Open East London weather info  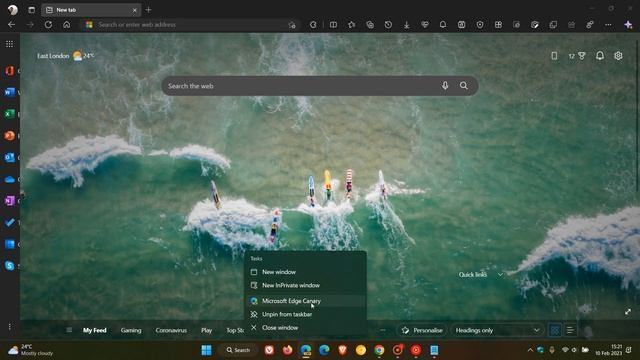(65, 56)
